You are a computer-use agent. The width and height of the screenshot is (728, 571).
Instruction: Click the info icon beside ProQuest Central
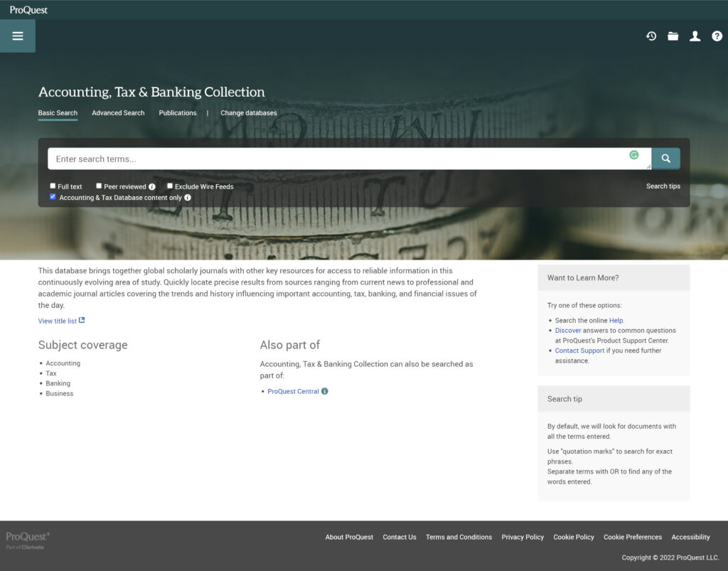[x=324, y=391]
